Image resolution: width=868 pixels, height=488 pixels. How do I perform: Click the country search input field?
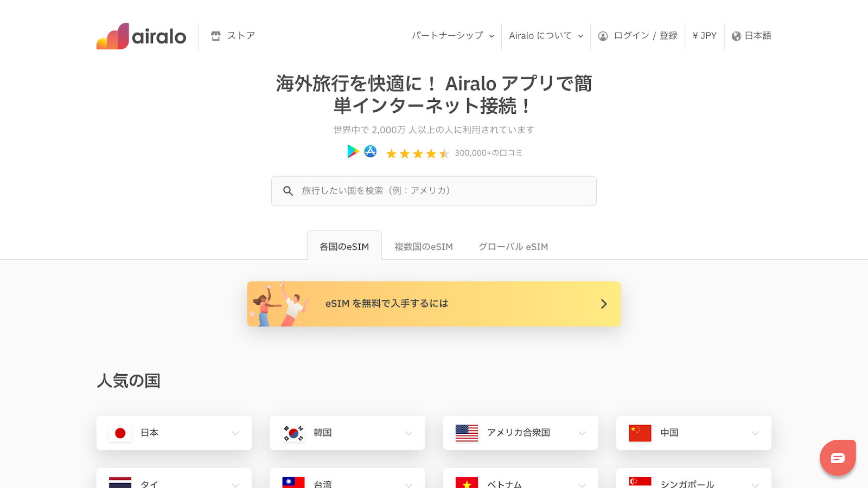434,191
